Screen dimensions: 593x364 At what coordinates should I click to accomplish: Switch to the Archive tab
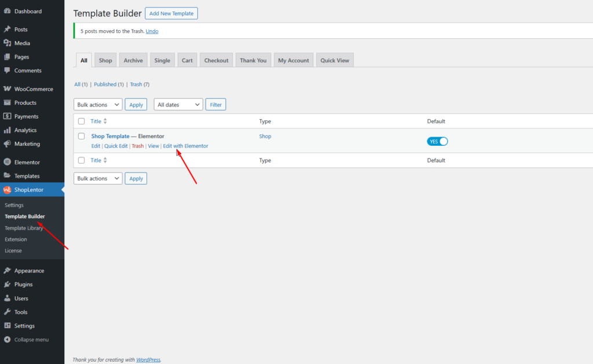pyautogui.click(x=133, y=60)
